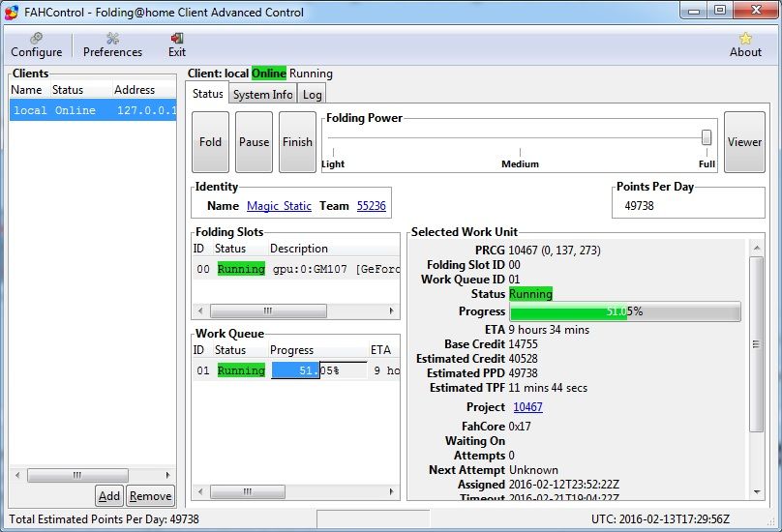Select work queue entry 01

[296, 370]
